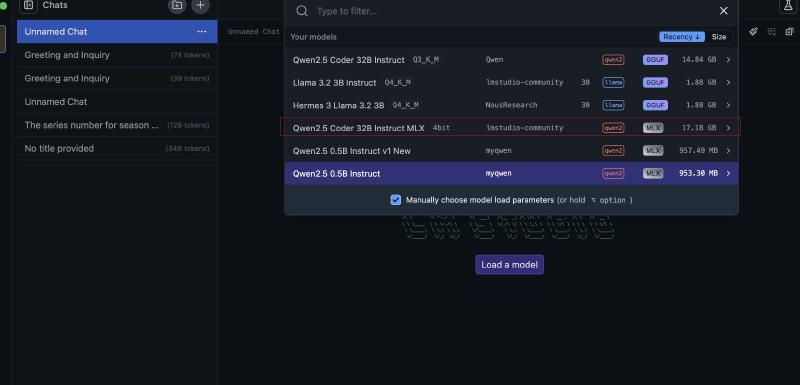This screenshot has width=800, height=385.
Task: Select the Qwen2.5 0.5B Instruct model
Action: point(511,173)
